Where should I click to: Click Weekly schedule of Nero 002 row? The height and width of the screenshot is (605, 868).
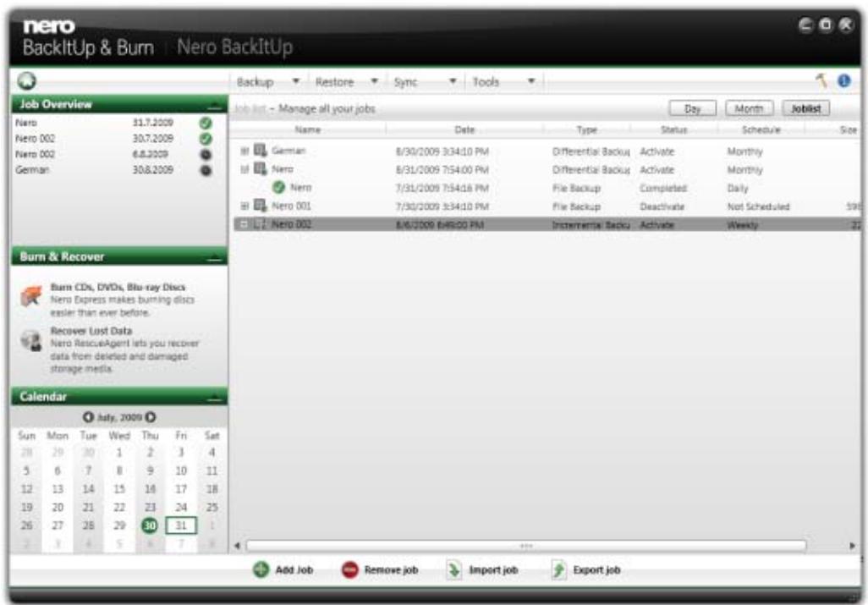point(742,225)
